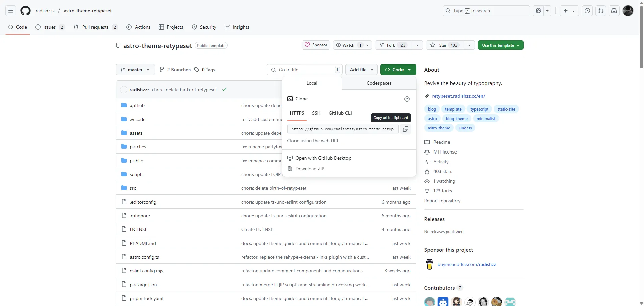Go to GitHub homepage via Octocat logo

click(25, 11)
